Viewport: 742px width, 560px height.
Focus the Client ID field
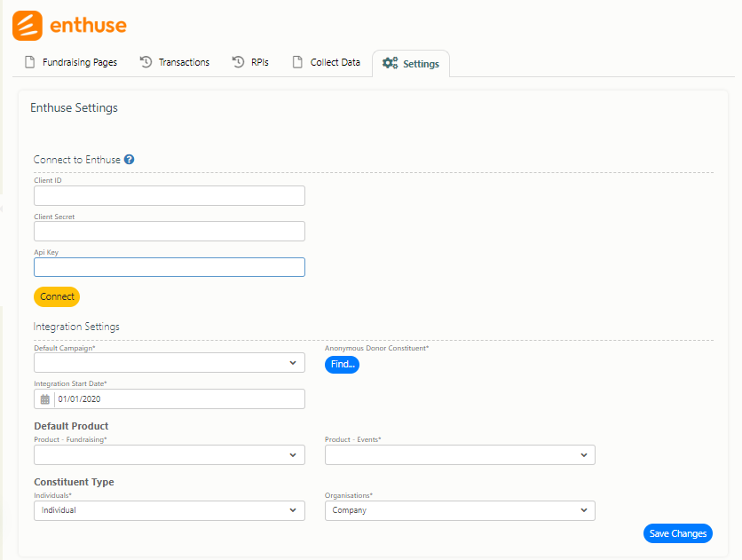pos(170,196)
